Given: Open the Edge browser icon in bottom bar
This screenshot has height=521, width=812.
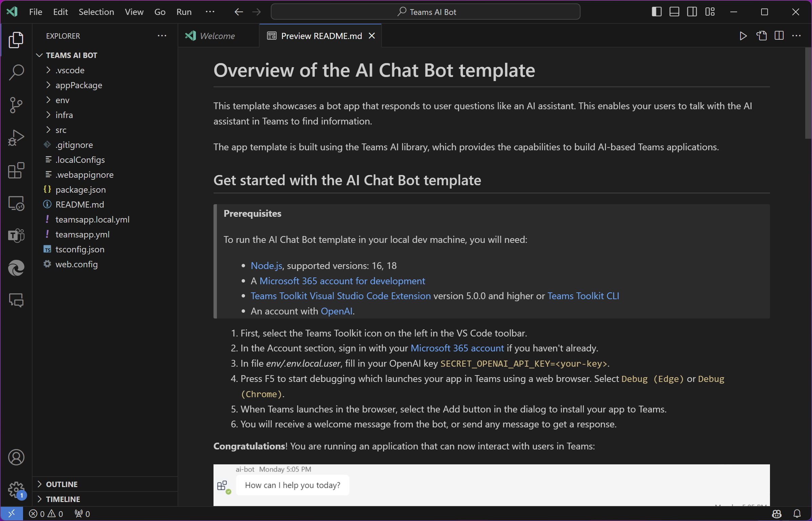Looking at the screenshot, I should 16,268.
